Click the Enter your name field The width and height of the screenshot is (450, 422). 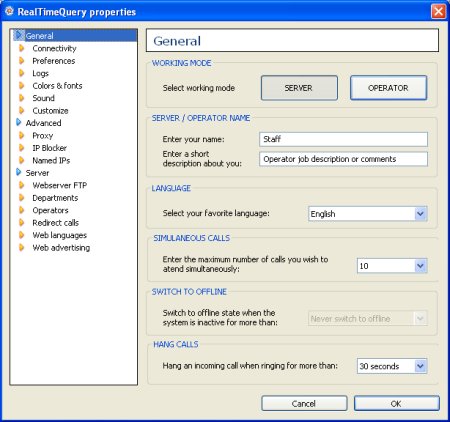click(343, 139)
